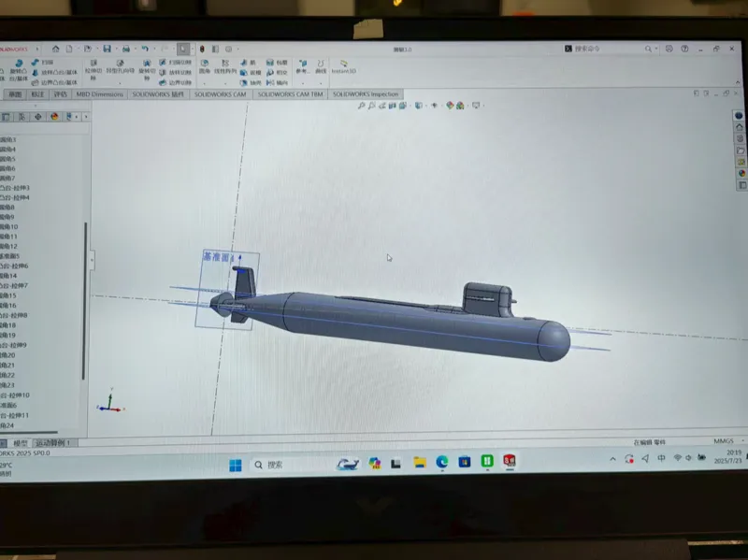Switch to the SOLIDWORKS 插件 tab
Viewport: 748px width, 560px height.
(x=158, y=94)
